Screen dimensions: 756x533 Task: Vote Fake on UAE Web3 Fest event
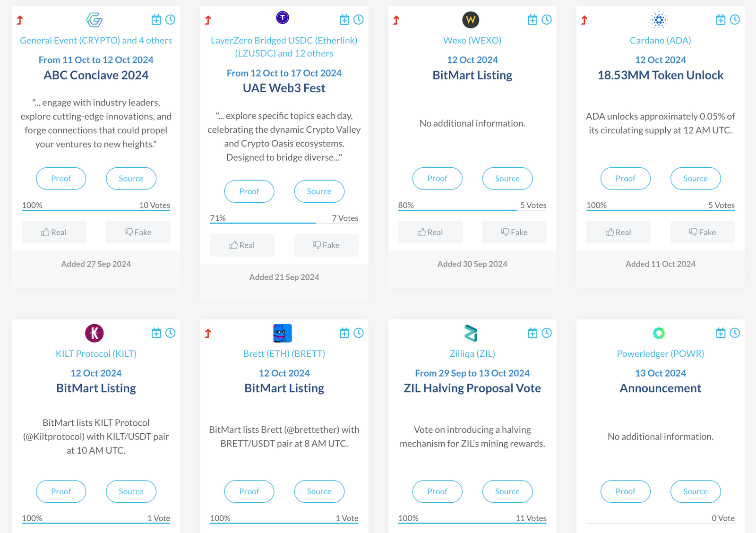(326, 245)
